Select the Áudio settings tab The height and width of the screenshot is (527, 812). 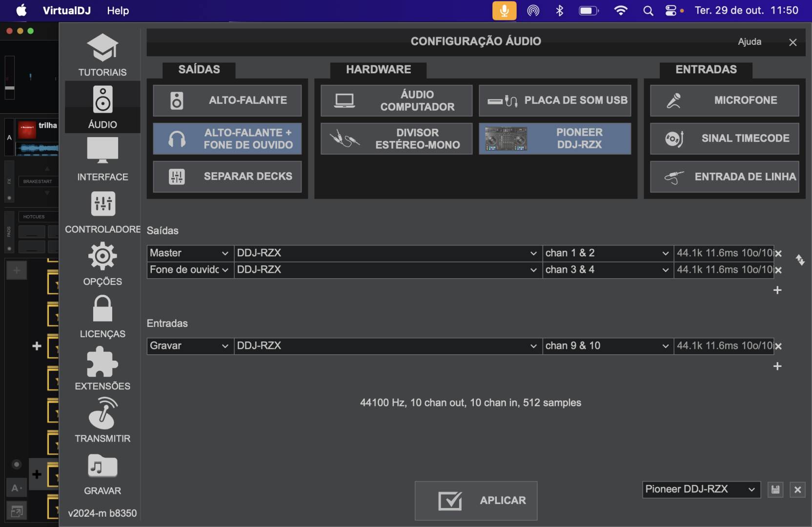click(x=102, y=107)
